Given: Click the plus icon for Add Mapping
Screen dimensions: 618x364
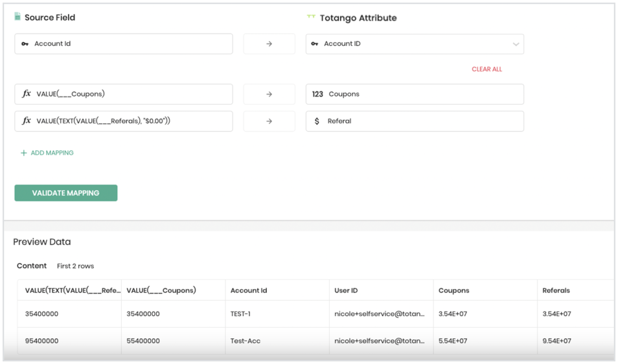Looking at the screenshot, I should [24, 153].
